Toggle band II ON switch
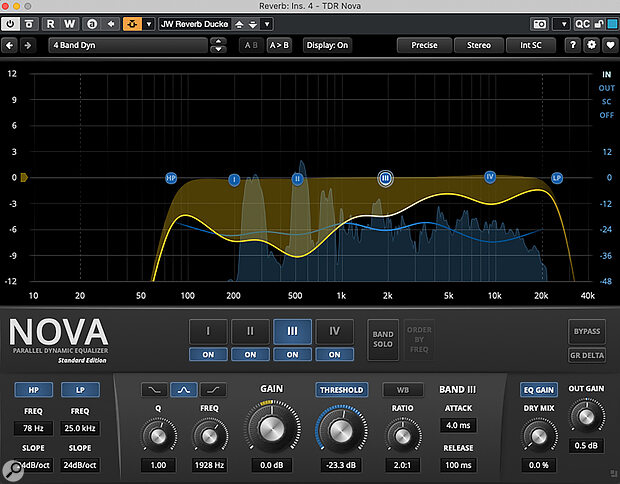Viewport: 620px width, 484px height. pyautogui.click(x=250, y=354)
